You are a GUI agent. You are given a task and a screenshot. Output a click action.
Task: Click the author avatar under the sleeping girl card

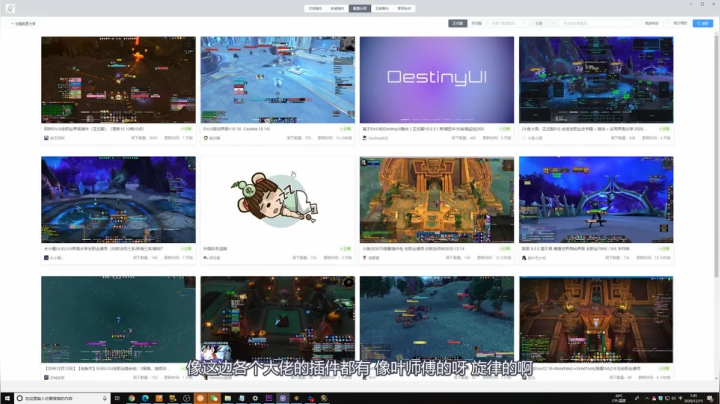tap(205, 258)
